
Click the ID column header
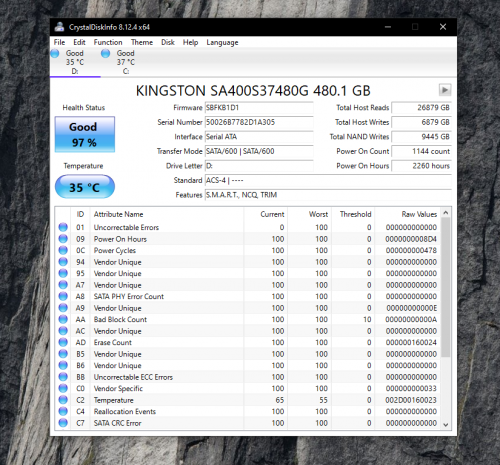pos(80,214)
